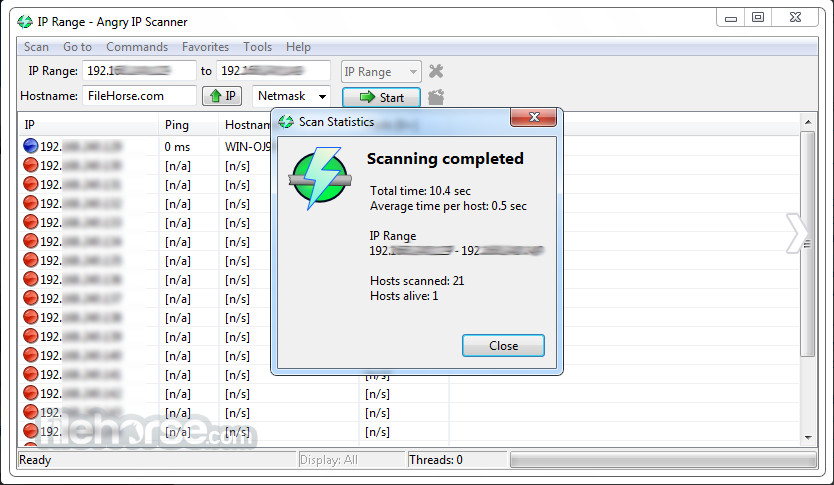The width and height of the screenshot is (834, 485).
Task: Click Average time per host text
Action: 448,206
